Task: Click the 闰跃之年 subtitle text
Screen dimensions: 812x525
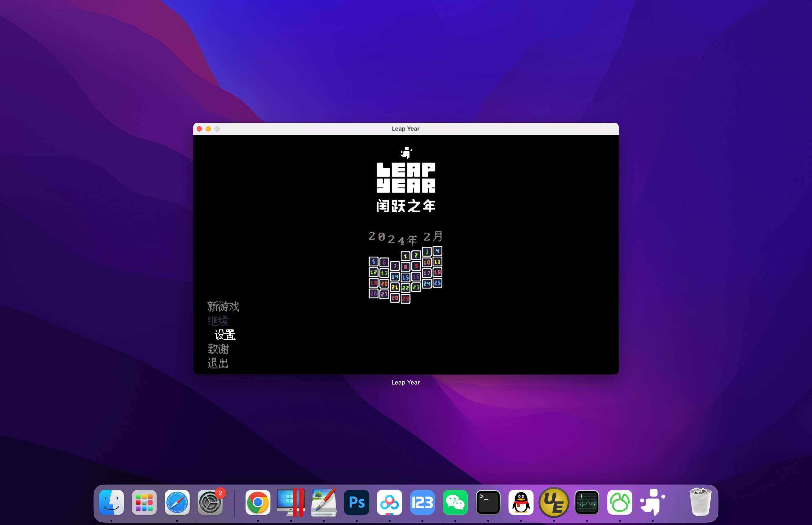Action: pyautogui.click(x=406, y=206)
